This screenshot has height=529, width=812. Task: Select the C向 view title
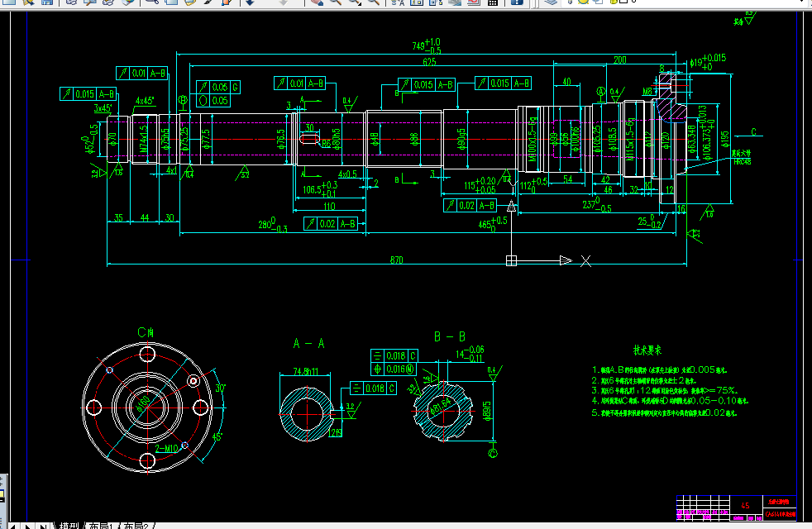(x=146, y=332)
